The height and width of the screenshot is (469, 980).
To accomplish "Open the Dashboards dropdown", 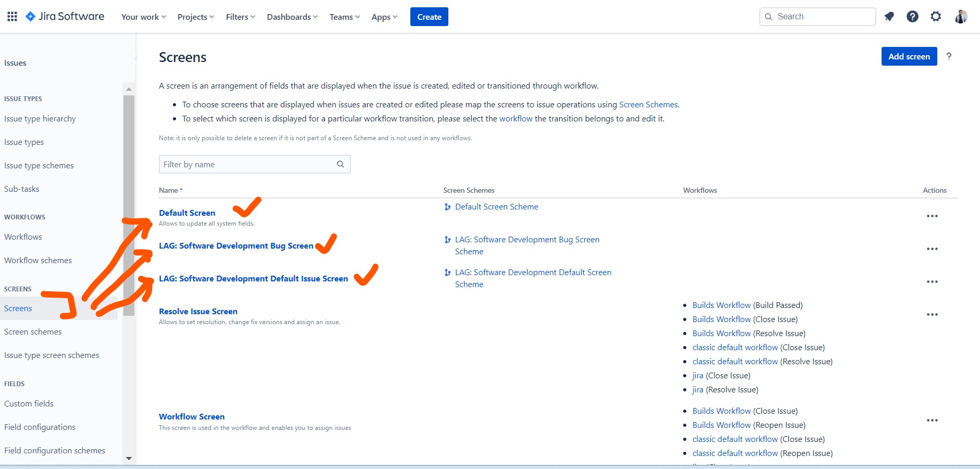I will [x=292, y=17].
